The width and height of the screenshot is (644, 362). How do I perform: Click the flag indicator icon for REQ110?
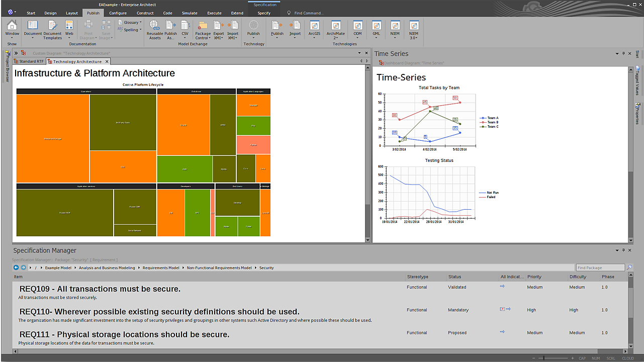[502, 309]
